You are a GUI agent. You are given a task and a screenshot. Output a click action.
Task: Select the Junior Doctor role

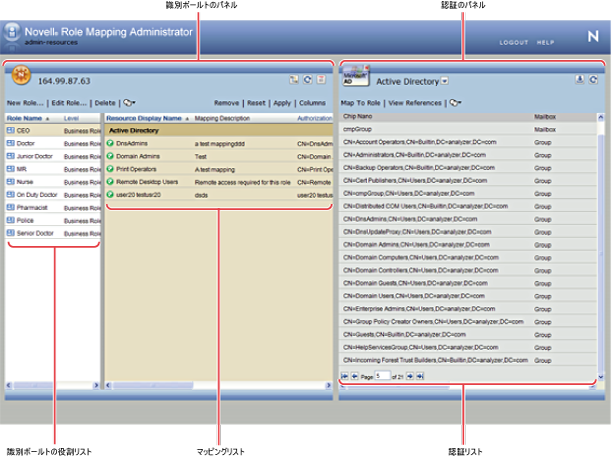coord(53,156)
